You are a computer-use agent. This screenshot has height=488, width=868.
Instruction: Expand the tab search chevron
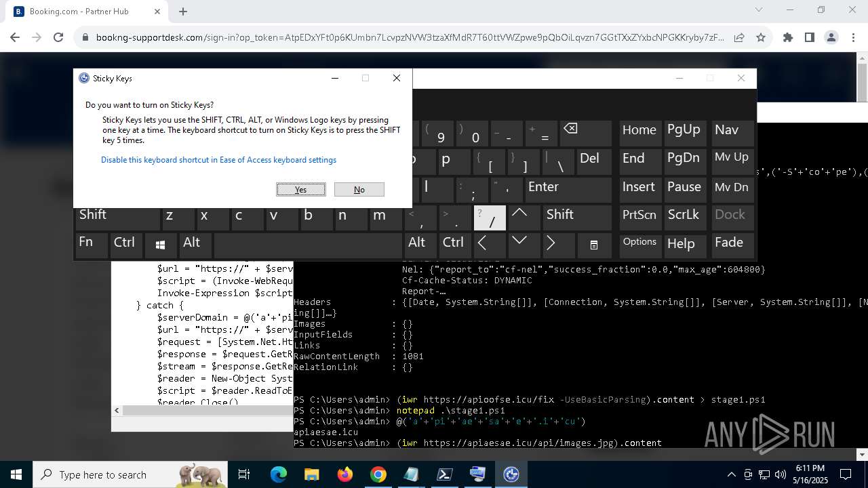pyautogui.click(x=759, y=10)
